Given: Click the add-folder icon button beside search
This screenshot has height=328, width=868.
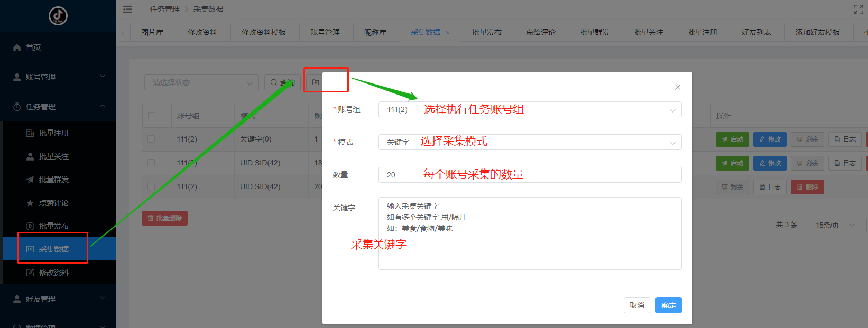Looking at the screenshot, I should [316, 82].
